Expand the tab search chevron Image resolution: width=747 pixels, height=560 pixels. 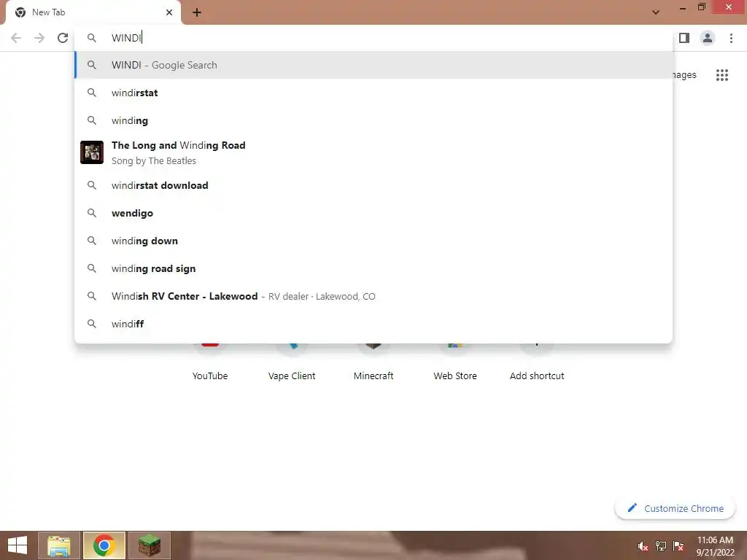[x=656, y=12]
